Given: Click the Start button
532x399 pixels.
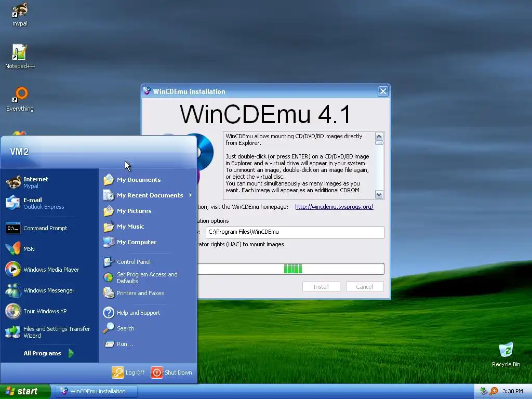Looking at the screenshot, I should (x=25, y=391).
